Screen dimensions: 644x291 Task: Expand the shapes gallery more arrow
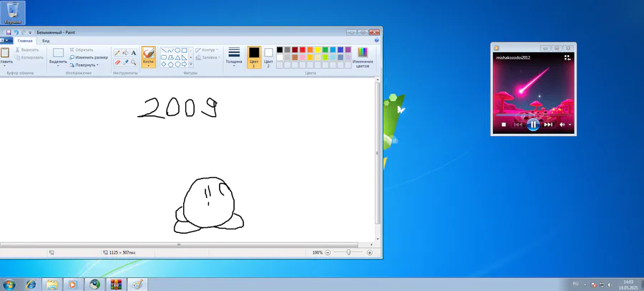191,65
